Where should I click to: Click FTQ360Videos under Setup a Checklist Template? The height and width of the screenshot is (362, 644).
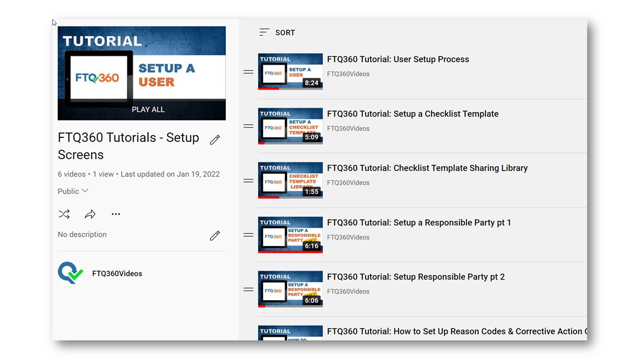pyautogui.click(x=348, y=128)
